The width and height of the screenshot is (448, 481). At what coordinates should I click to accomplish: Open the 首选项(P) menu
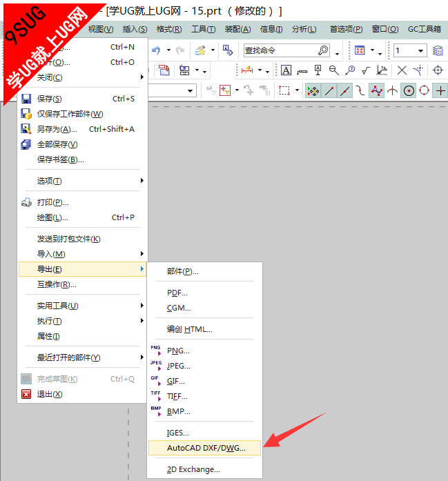[x=346, y=29]
